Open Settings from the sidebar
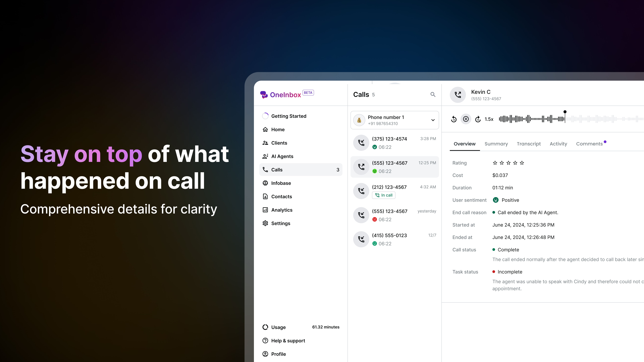644x362 pixels. pos(280,223)
